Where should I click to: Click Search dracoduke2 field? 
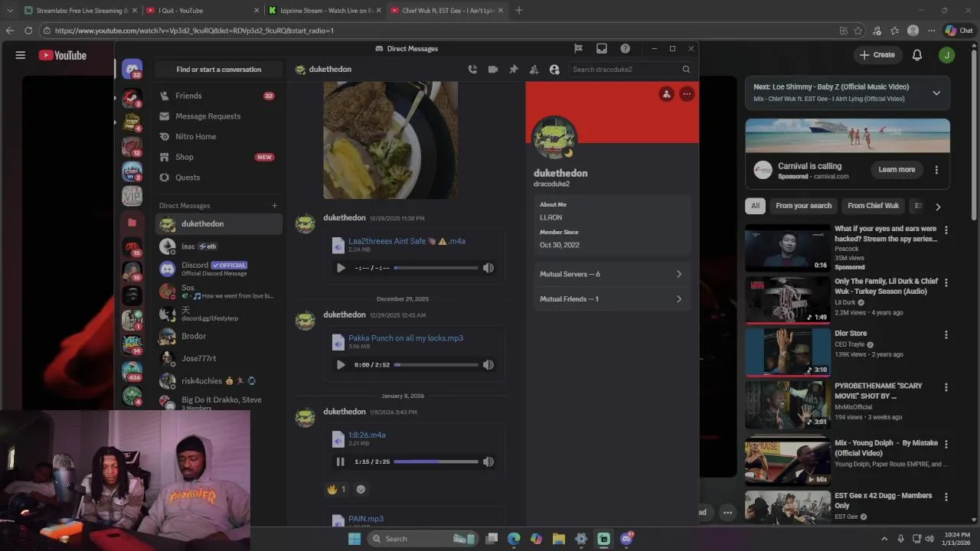click(632, 69)
